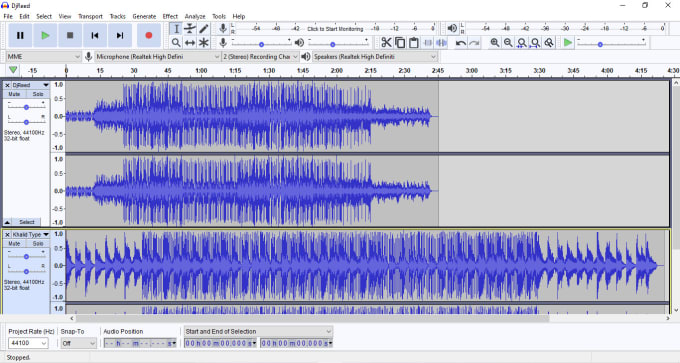The height and width of the screenshot is (363, 680).
Task: Click the playback meter speaker icon
Action: click(x=452, y=29)
